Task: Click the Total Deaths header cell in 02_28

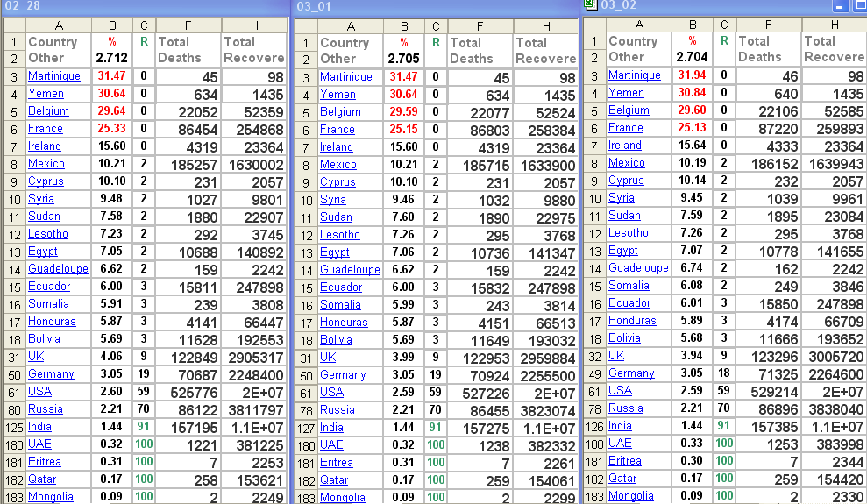Action: [x=188, y=50]
